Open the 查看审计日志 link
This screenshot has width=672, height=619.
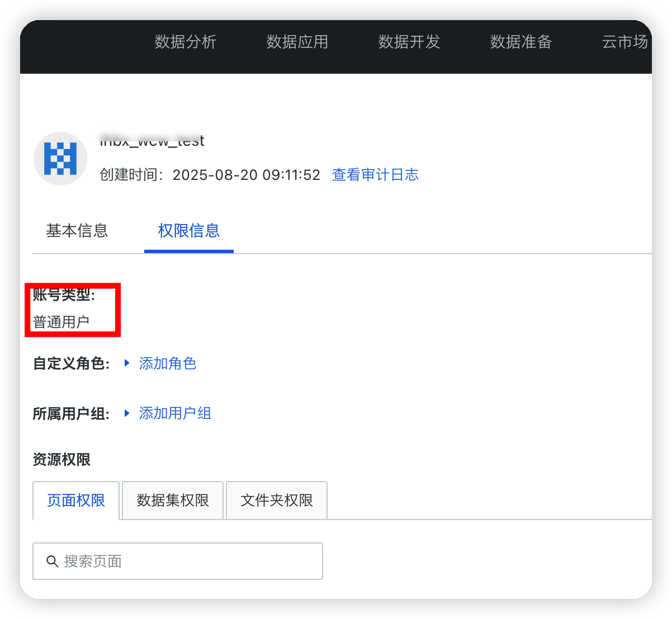coord(375,175)
